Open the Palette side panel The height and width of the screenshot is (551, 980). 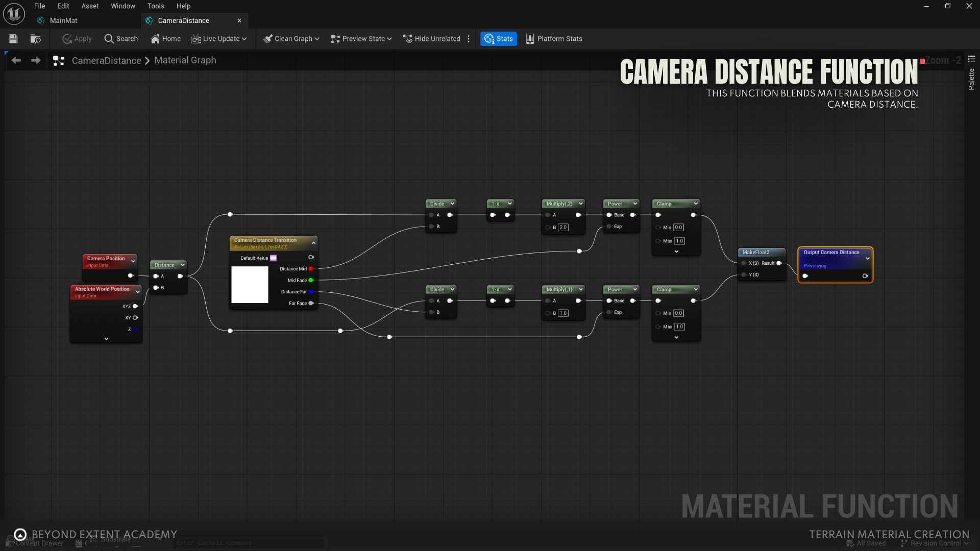tap(971, 79)
